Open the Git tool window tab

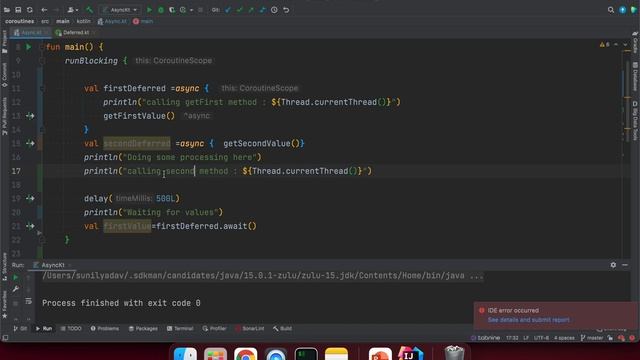pyautogui.click(x=20, y=329)
